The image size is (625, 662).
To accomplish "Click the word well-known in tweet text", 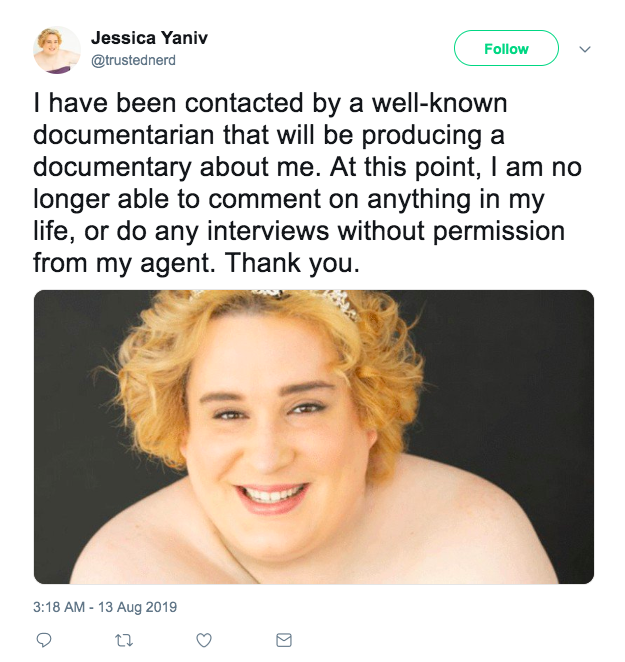I will point(439,103).
